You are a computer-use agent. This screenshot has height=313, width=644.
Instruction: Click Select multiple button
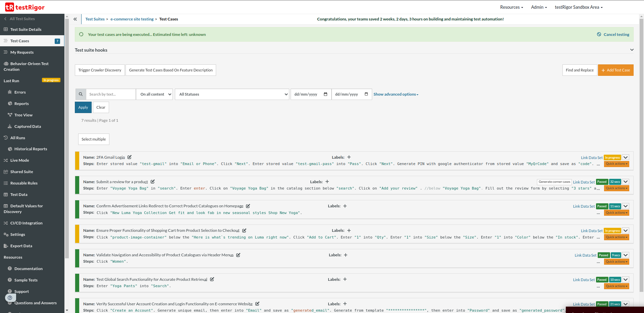point(94,139)
